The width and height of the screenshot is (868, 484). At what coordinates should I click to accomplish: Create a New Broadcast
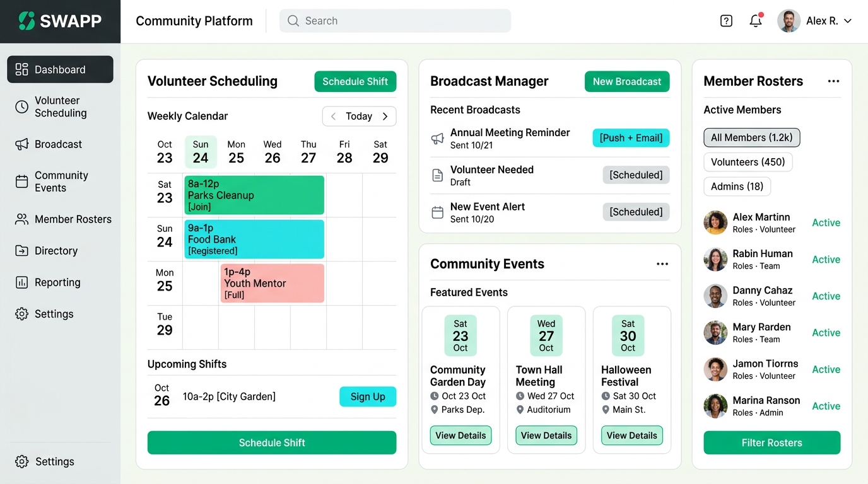click(627, 81)
